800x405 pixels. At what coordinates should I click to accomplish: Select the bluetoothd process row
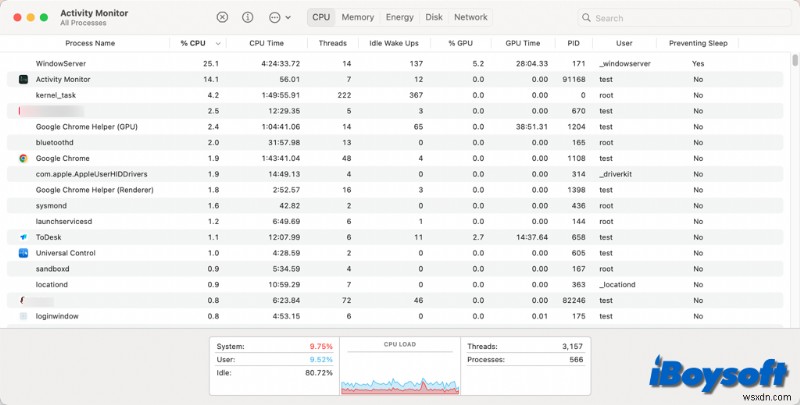click(395, 143)
